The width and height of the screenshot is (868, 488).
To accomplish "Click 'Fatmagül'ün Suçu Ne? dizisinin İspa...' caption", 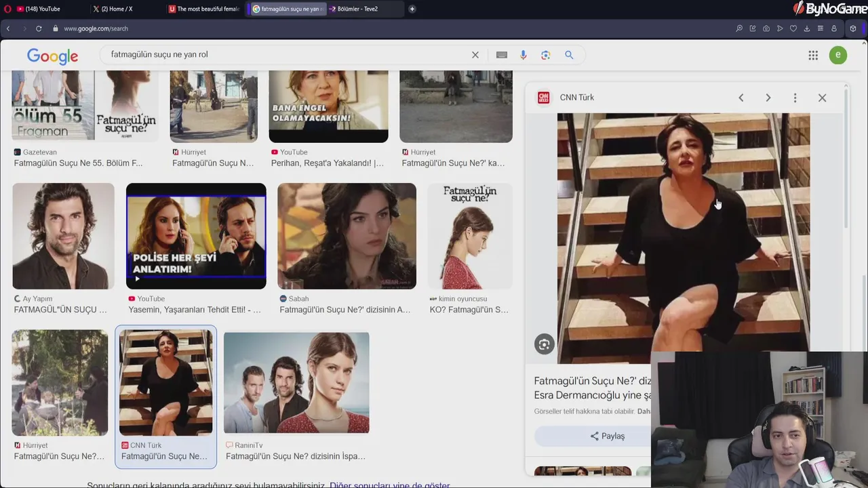I will 296,456.
